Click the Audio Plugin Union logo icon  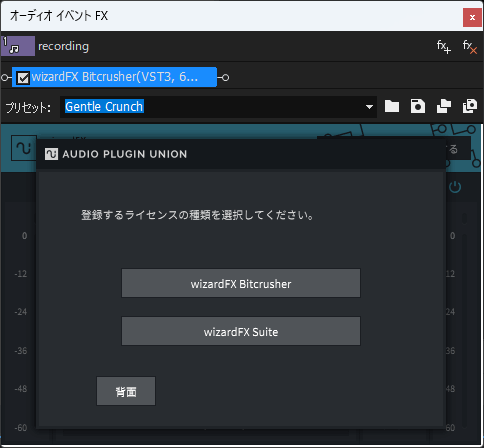tap(51, 154)
